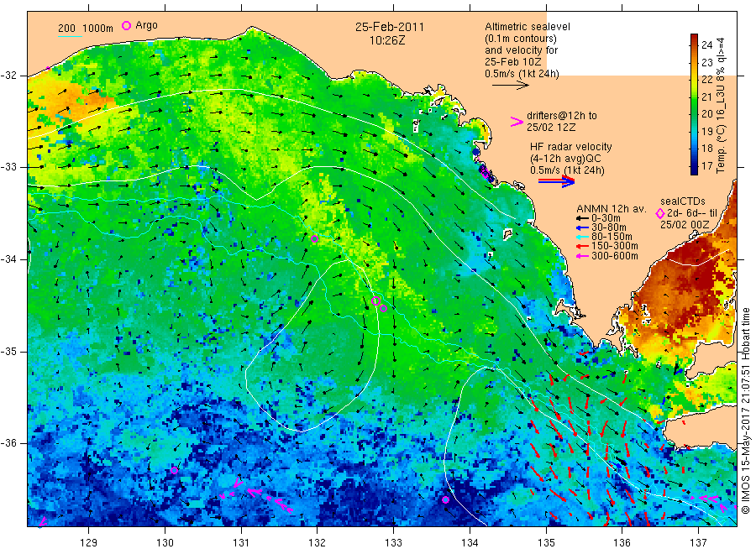Click the 137 longitude axis label
The image size is (756, 554).
click(698, 543)
